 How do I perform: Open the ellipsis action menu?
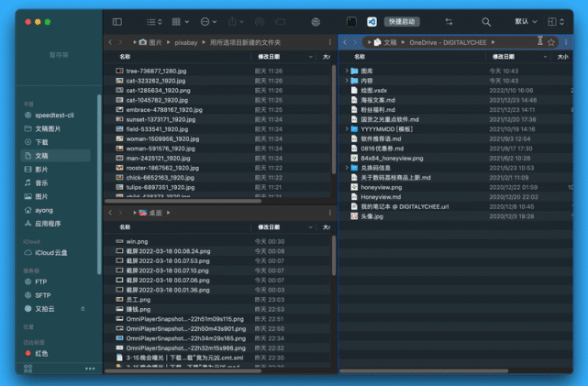[208, 22]
